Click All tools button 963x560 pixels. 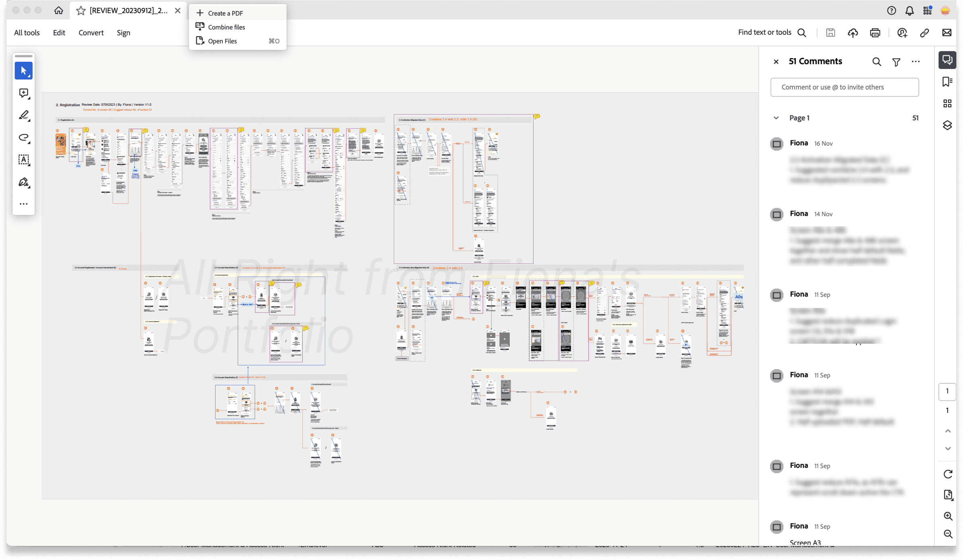click(27, 33)
